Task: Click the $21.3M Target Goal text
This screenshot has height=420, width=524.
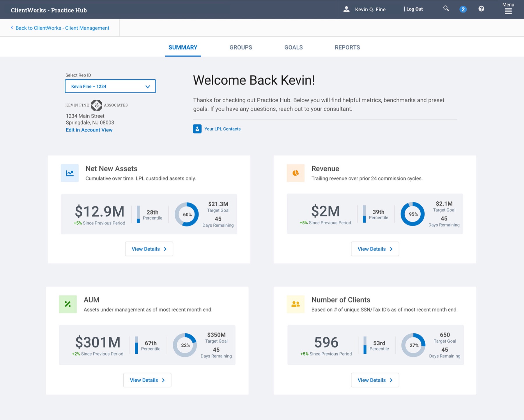Action: click(218, 207)
